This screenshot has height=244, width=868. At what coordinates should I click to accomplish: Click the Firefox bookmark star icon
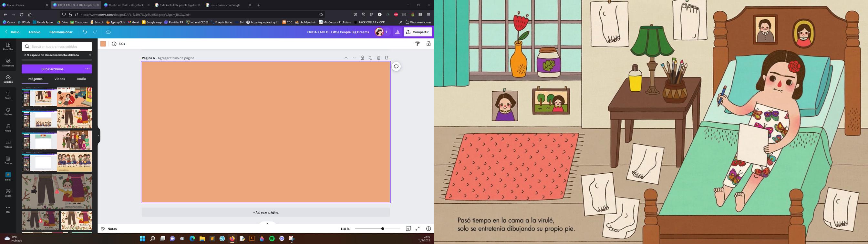point(321,15)
